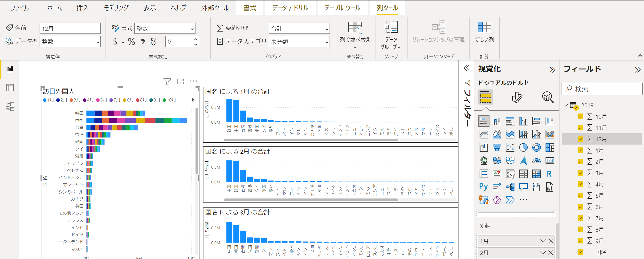This screenshot has height=259, width=644.
Task: Click the filter icon above the chart
Action: pyautogui.click(x=167, y=81)
